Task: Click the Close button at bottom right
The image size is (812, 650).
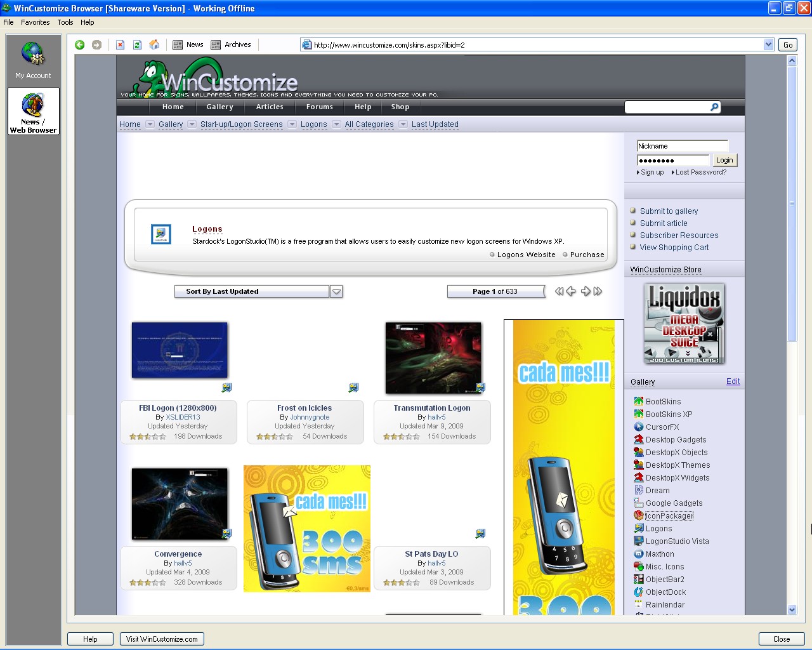Action: click(782, 639)
